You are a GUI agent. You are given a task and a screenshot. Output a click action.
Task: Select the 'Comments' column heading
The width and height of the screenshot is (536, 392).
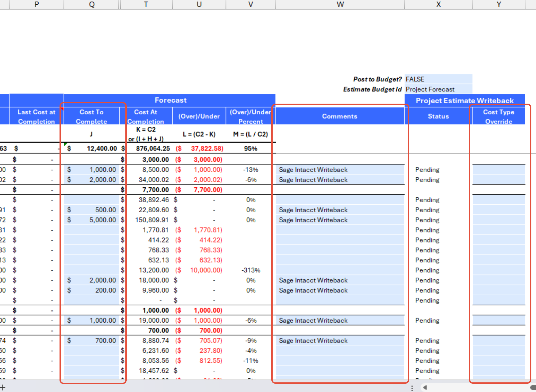click(340, 116)
